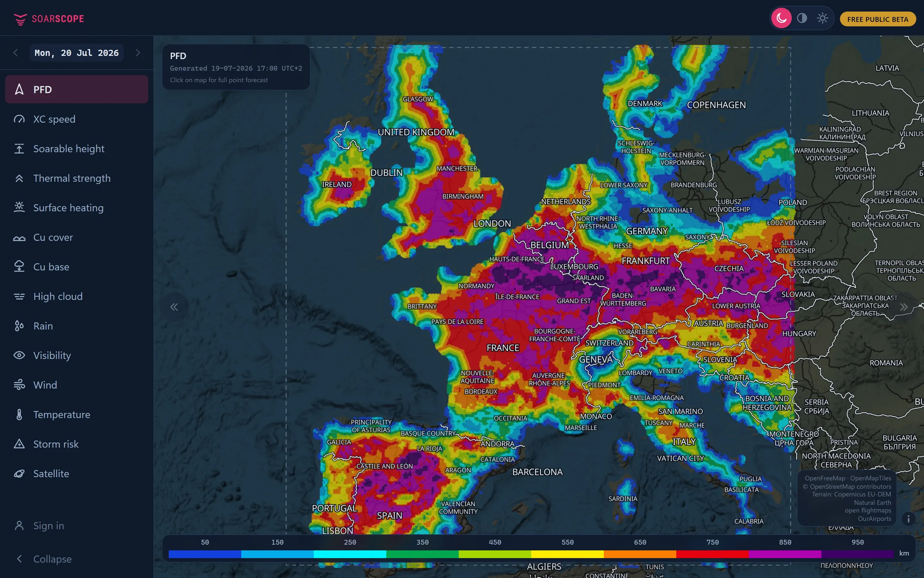Select the Cu base icon
Screen dimensions: 924x578
pos(19,267)
